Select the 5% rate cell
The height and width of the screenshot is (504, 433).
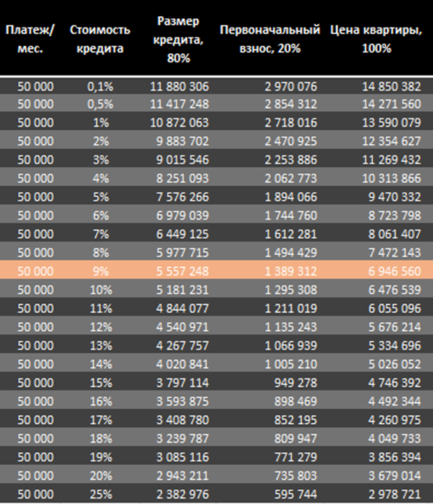tap(101, 197)
